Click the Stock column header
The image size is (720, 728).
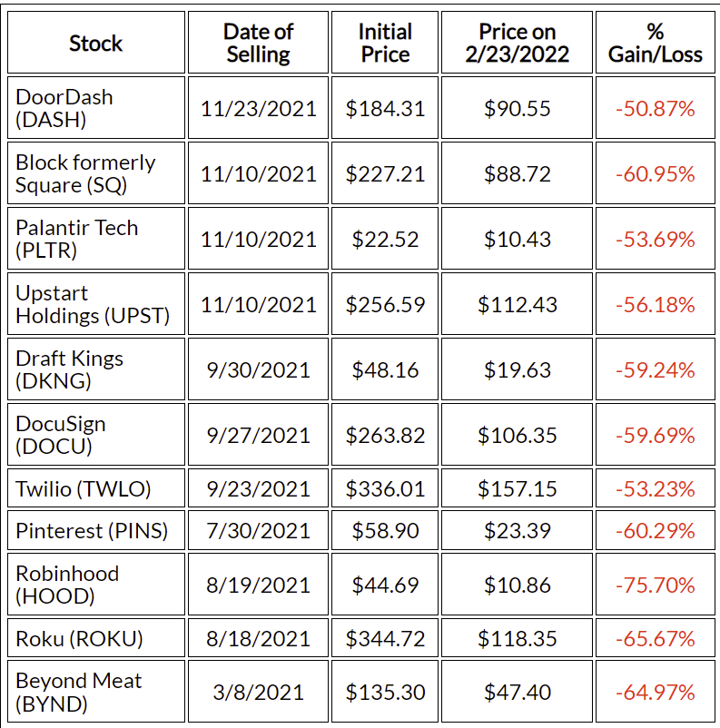[x=95, y=43]
